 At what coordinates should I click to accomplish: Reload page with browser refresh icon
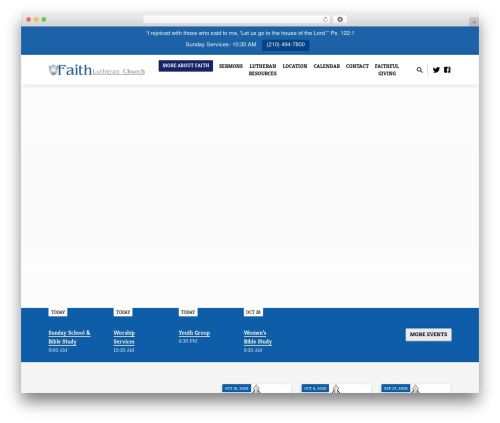pyautogui.click(x=325, y=19)
